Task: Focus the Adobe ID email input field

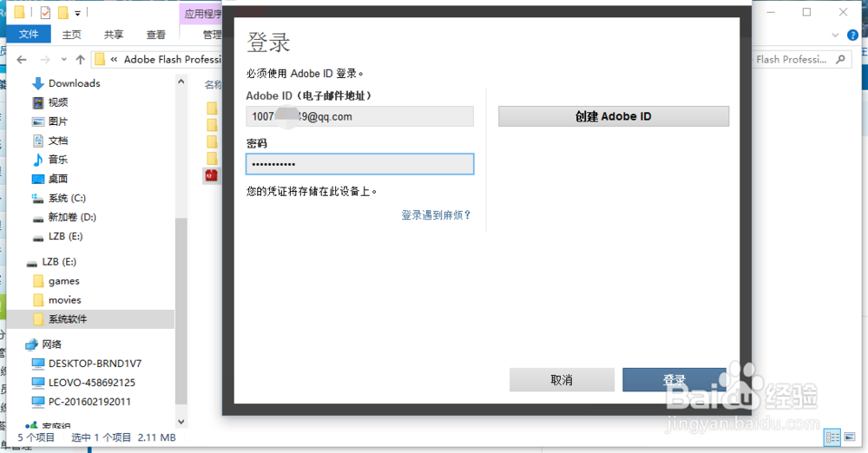Action: pos(360,116)
